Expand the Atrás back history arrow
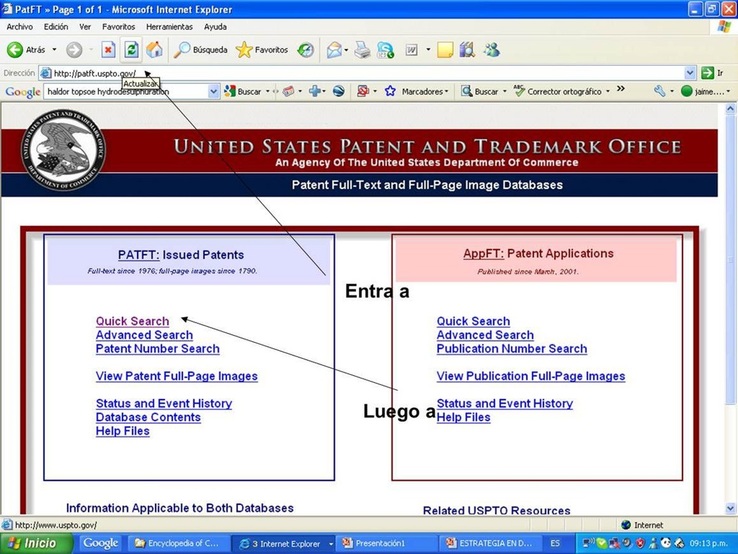The width and height of the screenshot is (738, 554). (54, 49)
